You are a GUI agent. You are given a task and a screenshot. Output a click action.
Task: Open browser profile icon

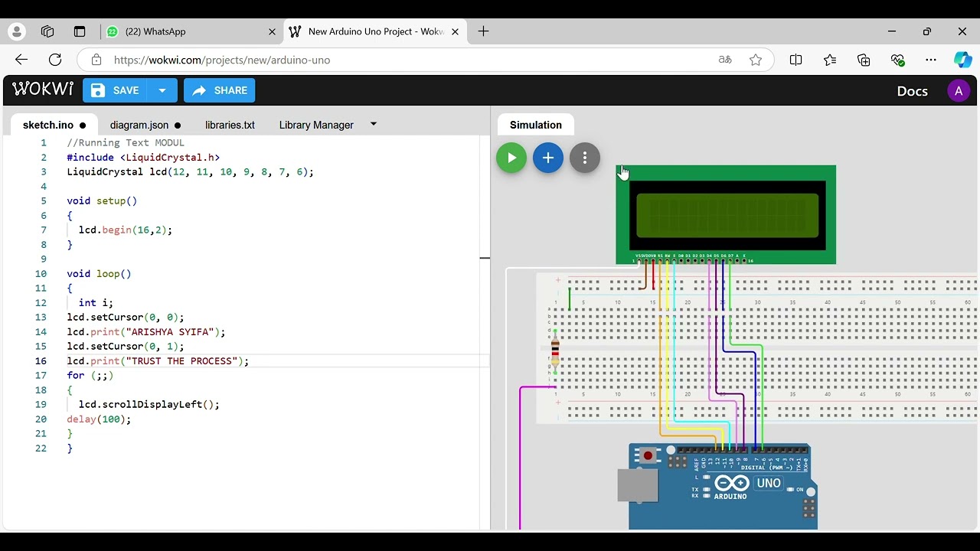pos(17,31)
